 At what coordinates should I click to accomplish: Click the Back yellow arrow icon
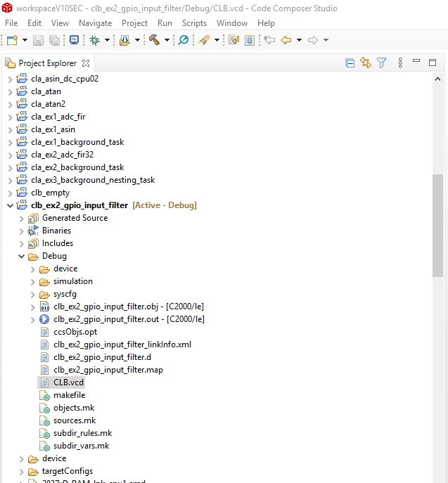286,40
